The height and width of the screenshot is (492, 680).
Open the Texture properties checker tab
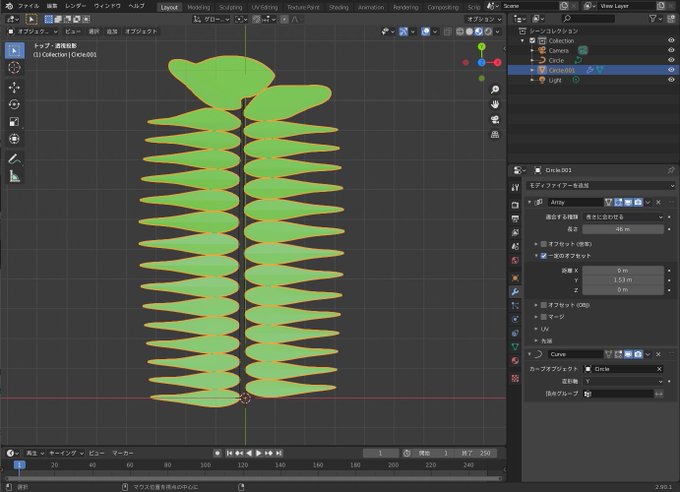click(515, 378)
